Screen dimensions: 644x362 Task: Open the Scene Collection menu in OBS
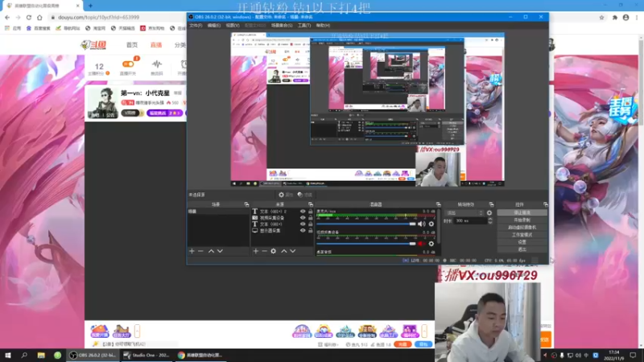pos(282,26)
